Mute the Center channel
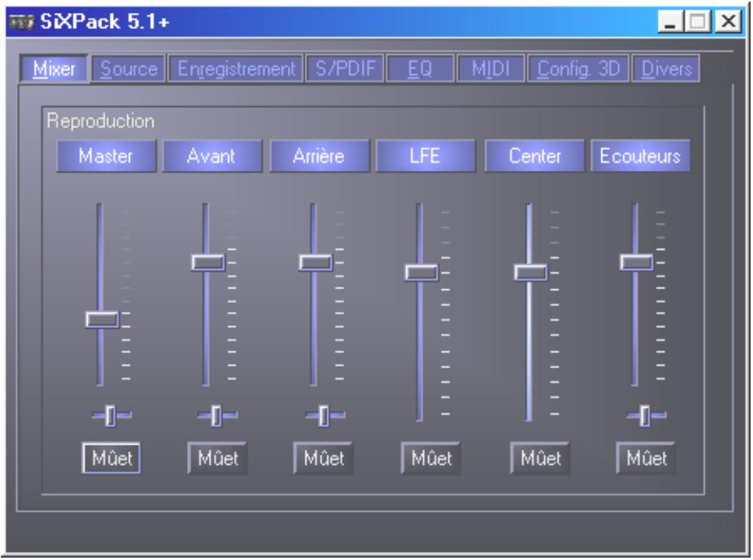Viewport: 753px width, 560px height. tap(540, 458)
